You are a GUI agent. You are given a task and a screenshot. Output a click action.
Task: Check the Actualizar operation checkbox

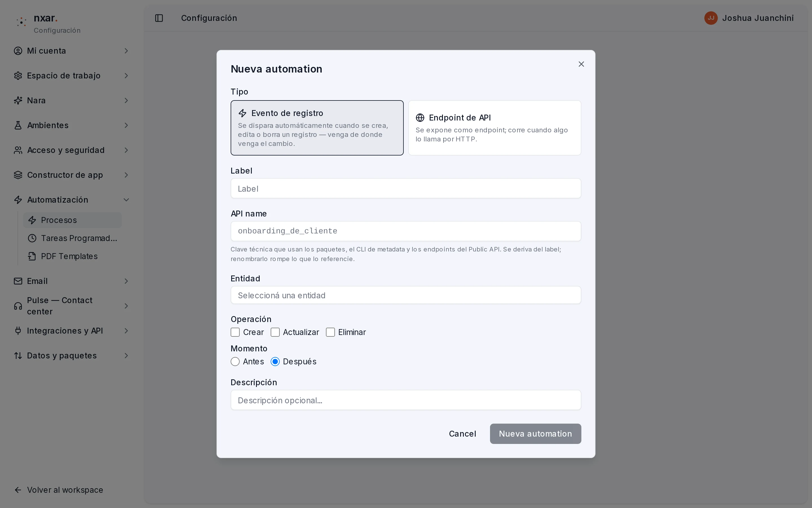tap(275, 332)
